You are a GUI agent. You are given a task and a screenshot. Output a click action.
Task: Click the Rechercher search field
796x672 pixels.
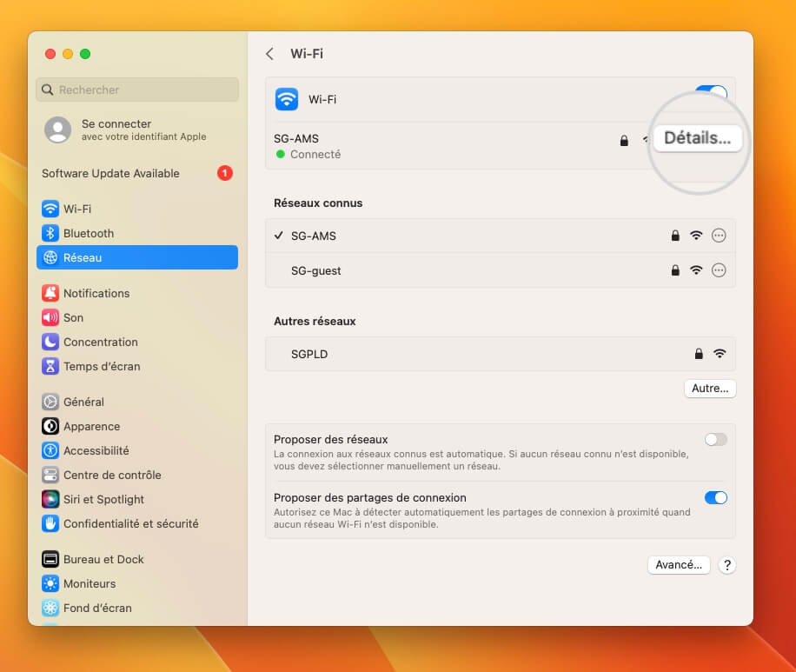click(137, 90)
